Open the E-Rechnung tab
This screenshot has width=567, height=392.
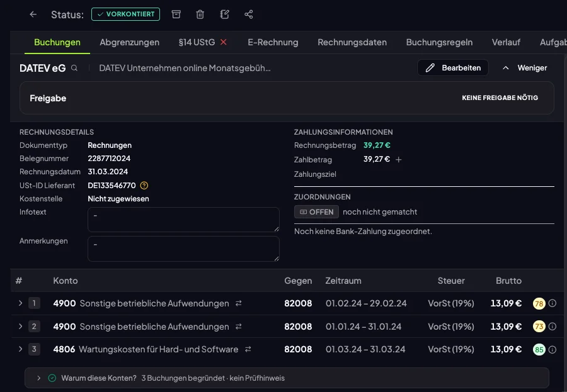click(273, 42)
